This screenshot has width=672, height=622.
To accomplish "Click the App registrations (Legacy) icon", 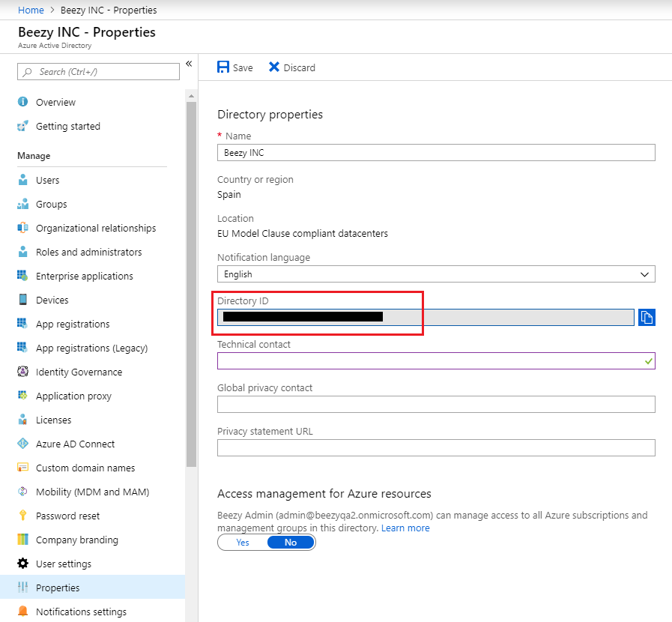I will pos(22,348).
